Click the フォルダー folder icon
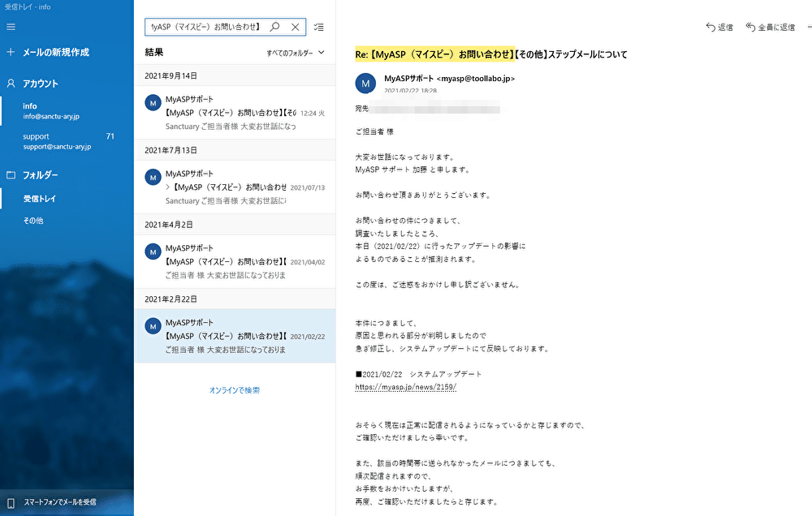 click(11, 175)
